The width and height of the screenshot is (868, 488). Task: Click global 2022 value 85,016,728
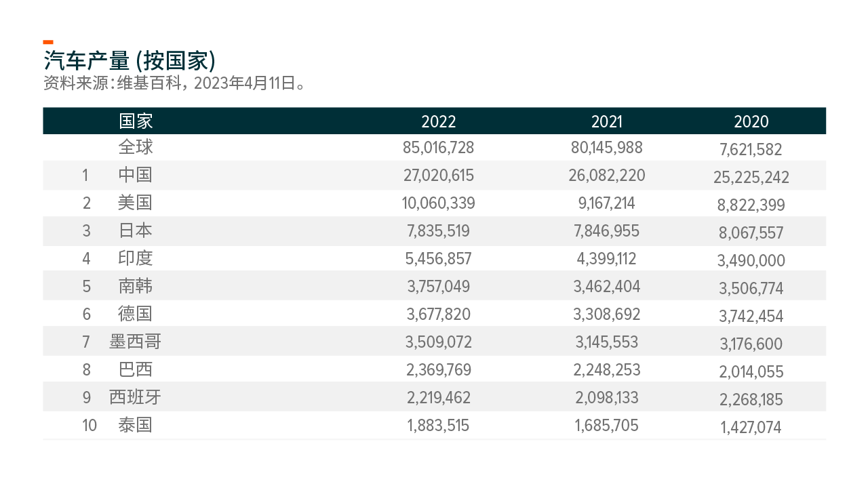coord(439,148)
